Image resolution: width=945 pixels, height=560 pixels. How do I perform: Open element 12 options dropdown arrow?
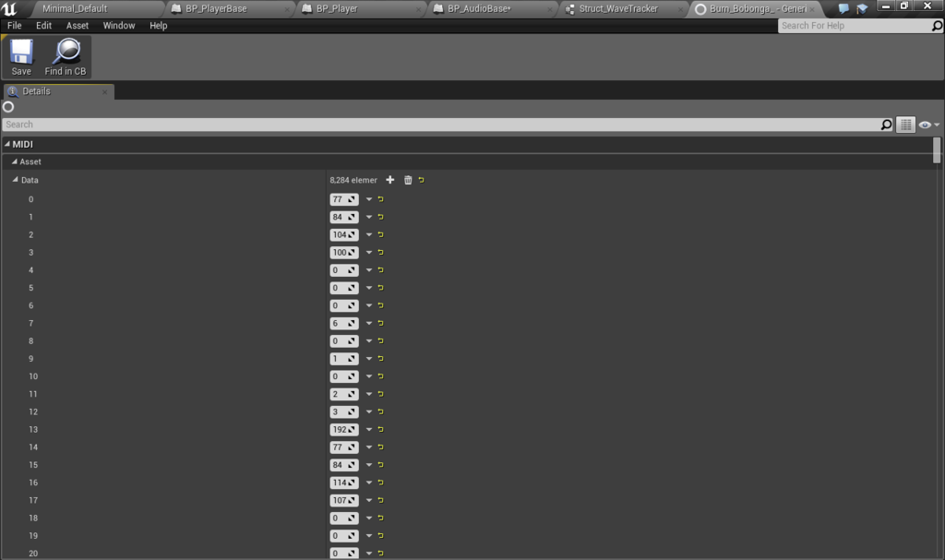369,411
